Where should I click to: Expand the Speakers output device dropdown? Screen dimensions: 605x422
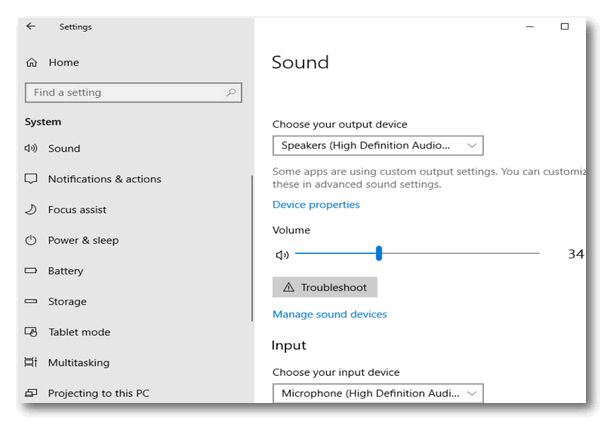[x=378, y=145]
